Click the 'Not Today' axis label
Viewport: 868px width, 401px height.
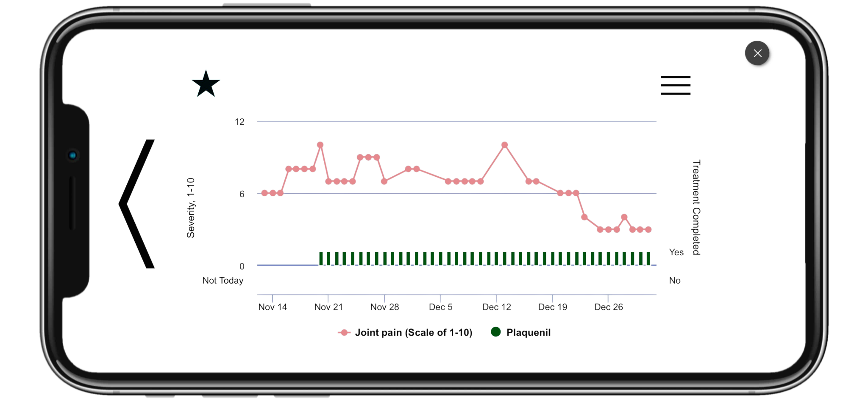223,280
